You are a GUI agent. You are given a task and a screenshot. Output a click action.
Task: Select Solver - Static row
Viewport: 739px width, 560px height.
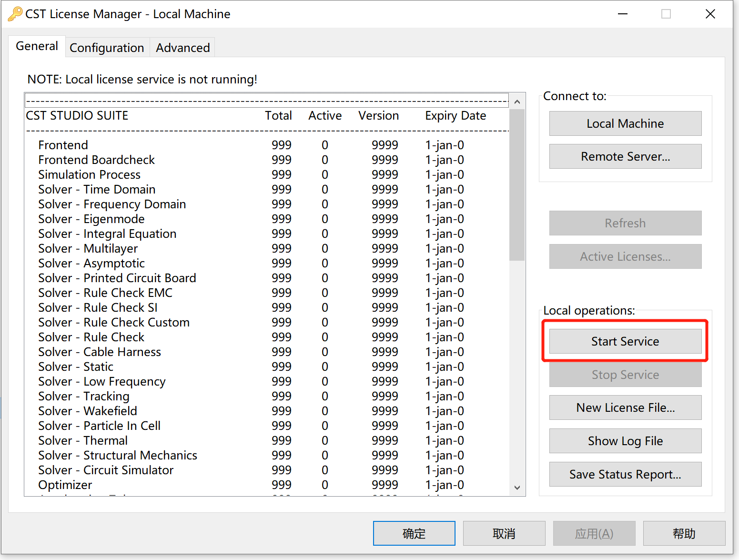[267, 367]
